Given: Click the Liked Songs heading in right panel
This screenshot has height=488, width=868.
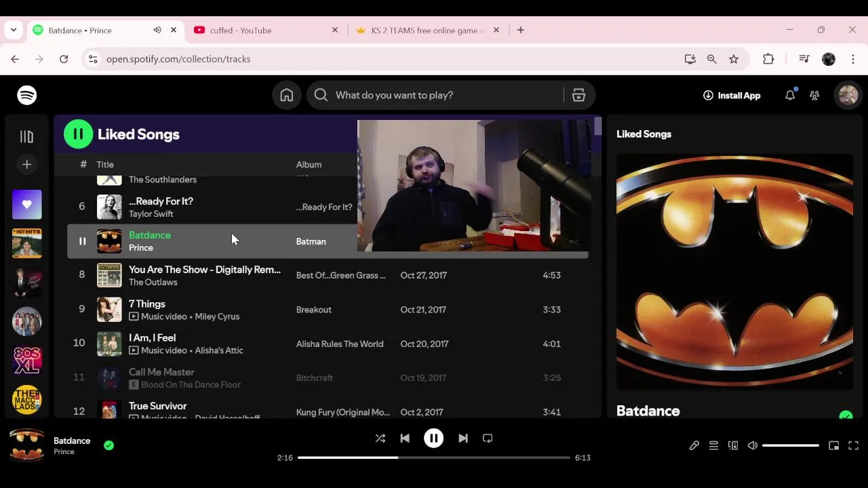Looking at the screenshot, I should point(644,134).
